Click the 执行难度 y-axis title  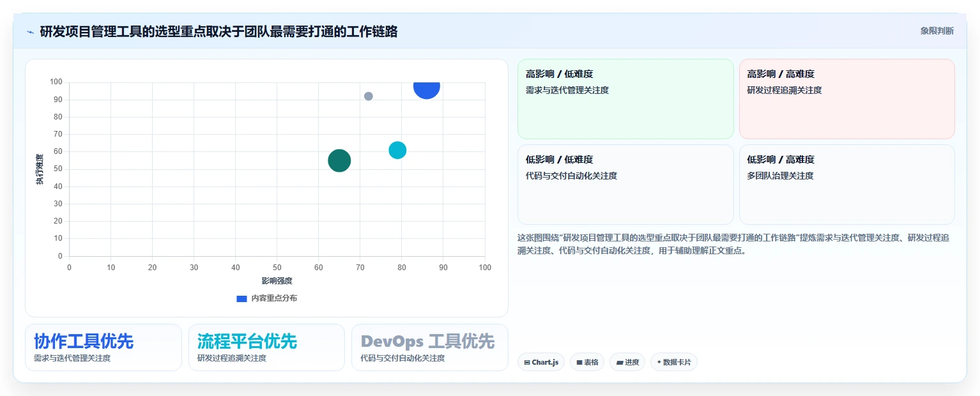click(40, 169)
